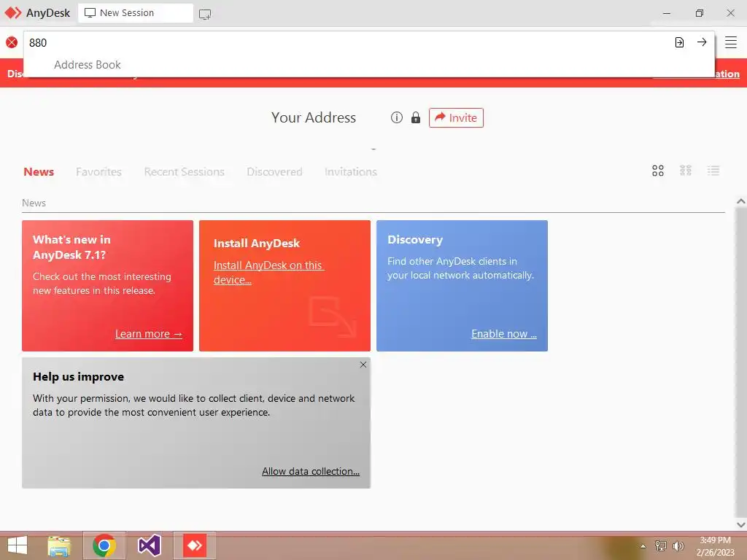This screenshot has width=747, height=560.
Task: Switch to list view
Action: pos(713,171)
